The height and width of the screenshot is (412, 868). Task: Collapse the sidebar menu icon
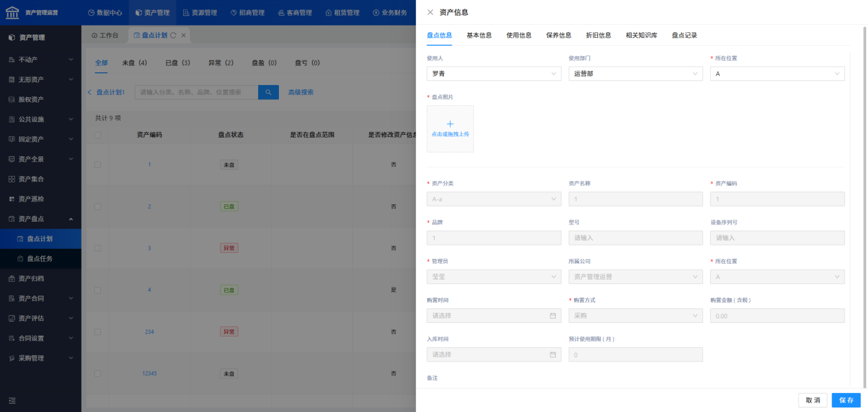pyautogui.click(x=12, y=400)
